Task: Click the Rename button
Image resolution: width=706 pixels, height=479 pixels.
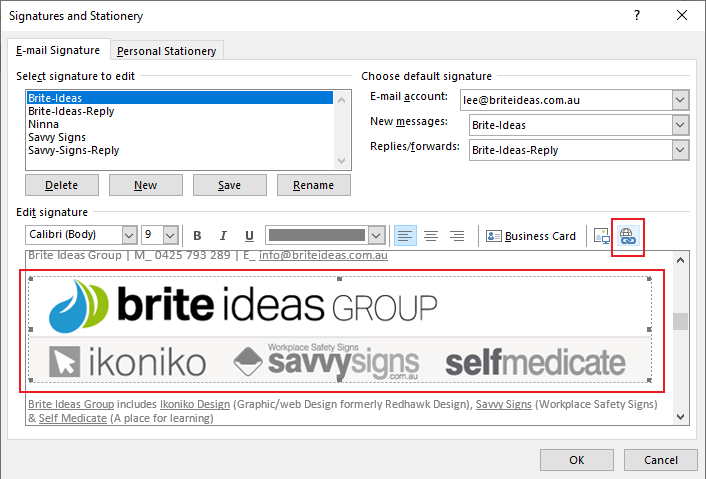Action: tap(313, 185)
